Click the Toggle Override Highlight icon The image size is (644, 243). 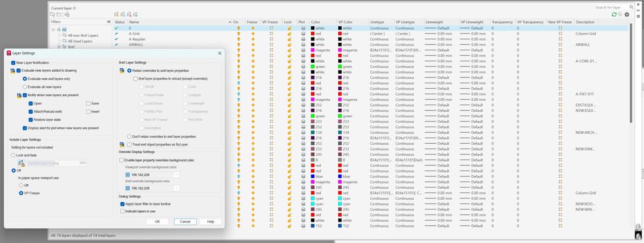[620, 14]
